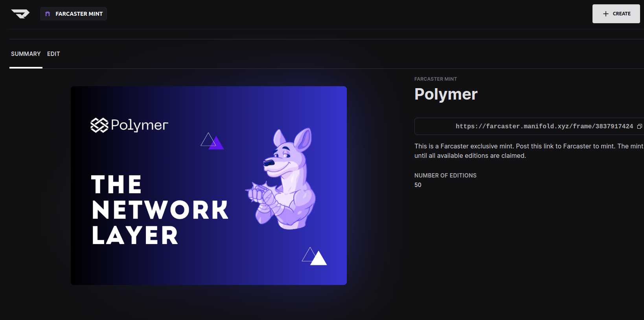Click the editions value 50

point(418,185)
